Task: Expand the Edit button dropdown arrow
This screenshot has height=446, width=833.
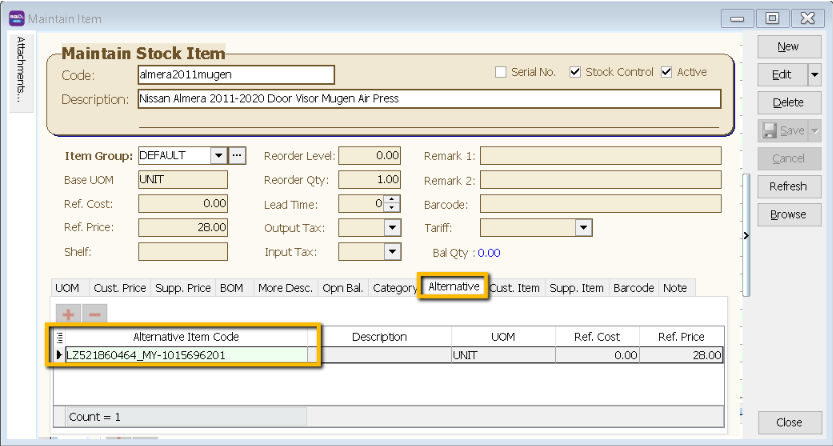Action: 814,75
